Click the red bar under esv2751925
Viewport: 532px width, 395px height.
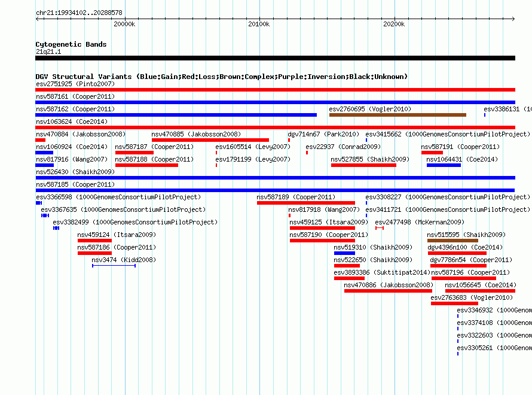275,90
